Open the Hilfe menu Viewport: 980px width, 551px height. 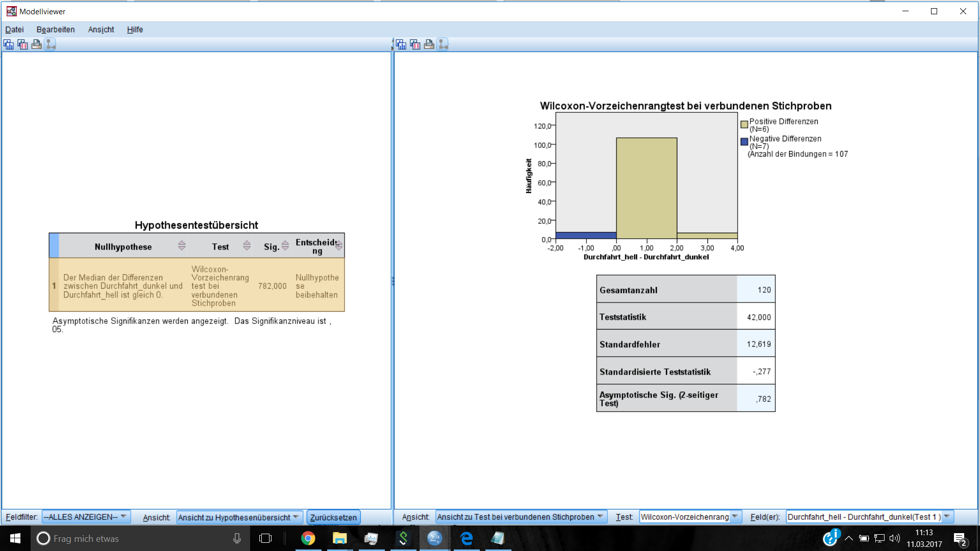135,30
